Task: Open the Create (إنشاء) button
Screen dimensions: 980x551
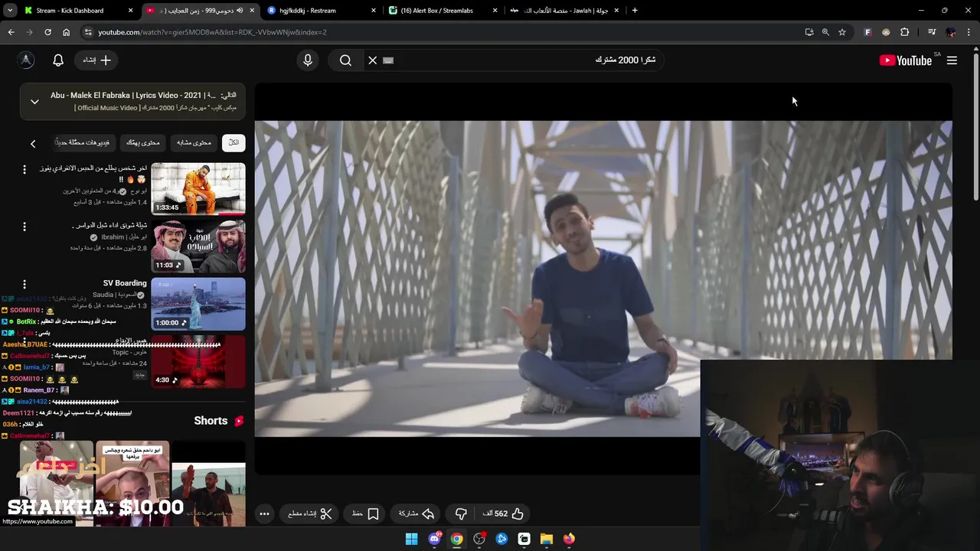Action: tap(97, 60)
